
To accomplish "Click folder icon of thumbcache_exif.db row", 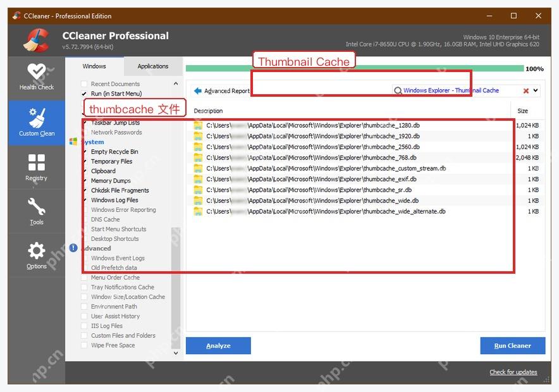I will 198,179.
